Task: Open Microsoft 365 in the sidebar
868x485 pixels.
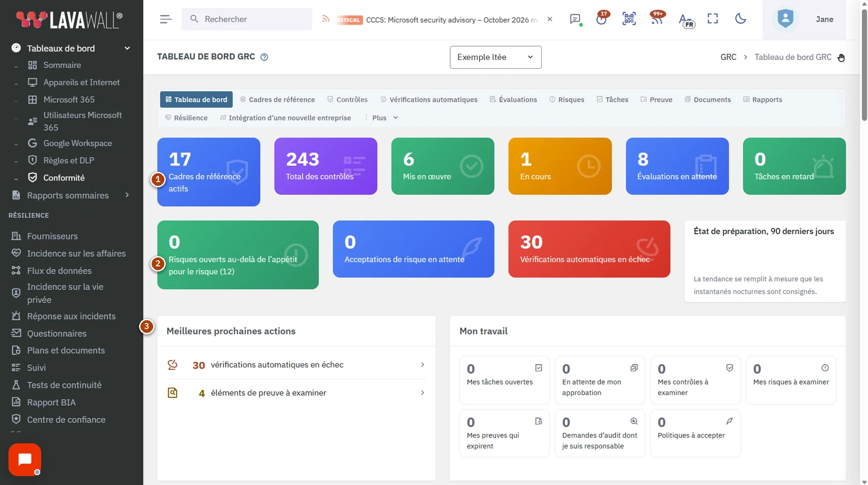Action: 69,99
